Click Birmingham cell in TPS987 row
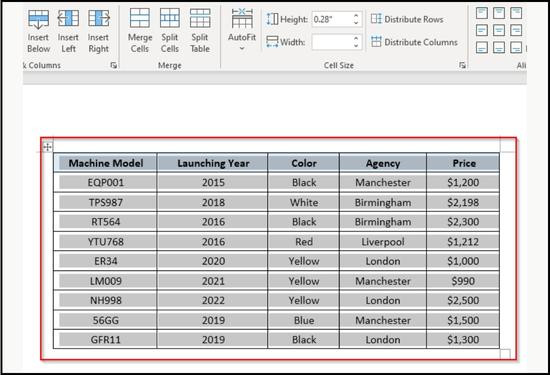This screenshot has height=375, width=550. tap(383, 202)
